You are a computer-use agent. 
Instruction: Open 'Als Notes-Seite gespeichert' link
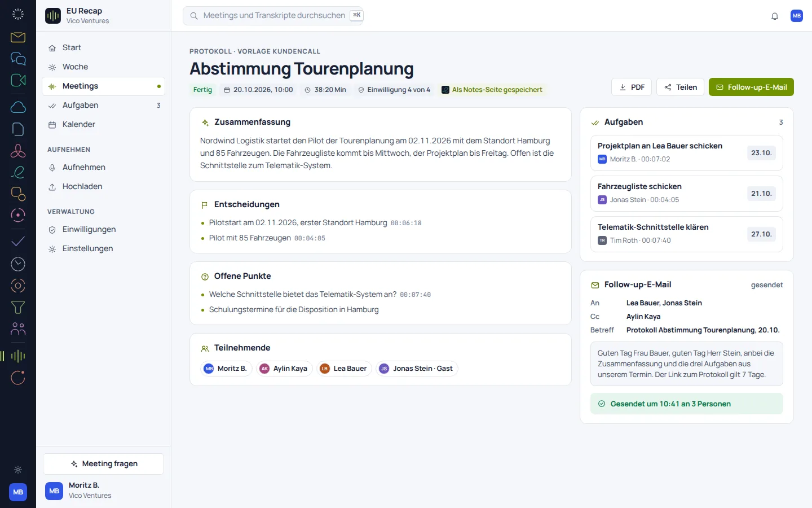point(492,90)
